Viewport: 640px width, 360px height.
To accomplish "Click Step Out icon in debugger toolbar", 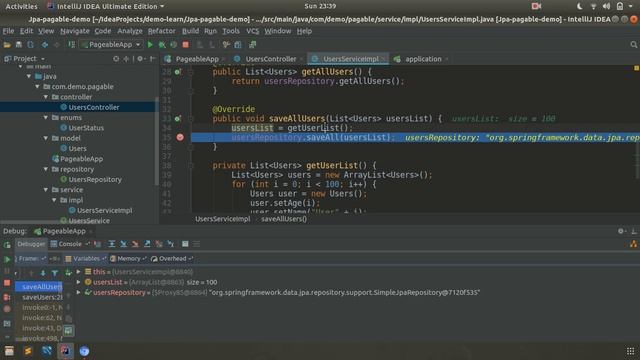I will pos(147,244).
